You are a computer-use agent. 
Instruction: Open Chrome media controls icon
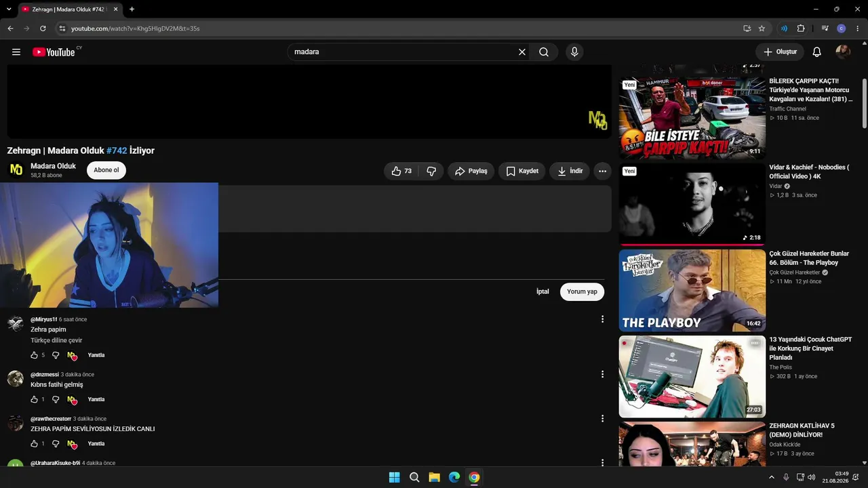(825, 28)
